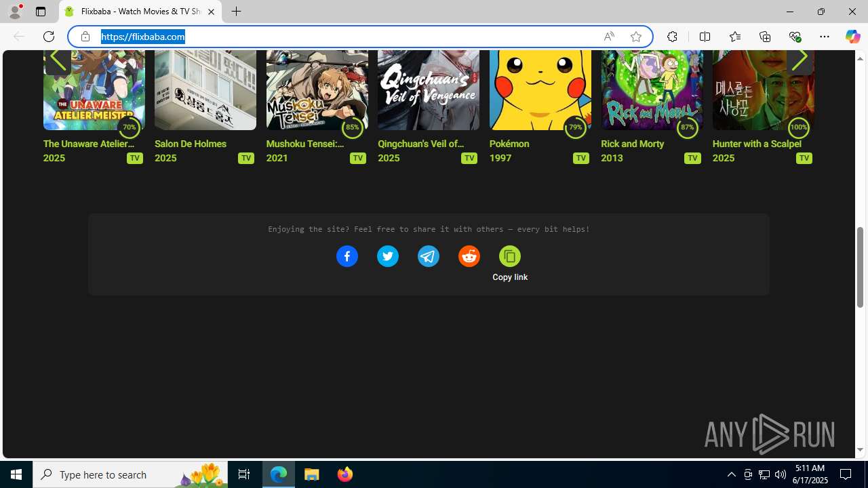
Task: Click the 87% rating on Rick and Morty
Action: pos(687,127)
